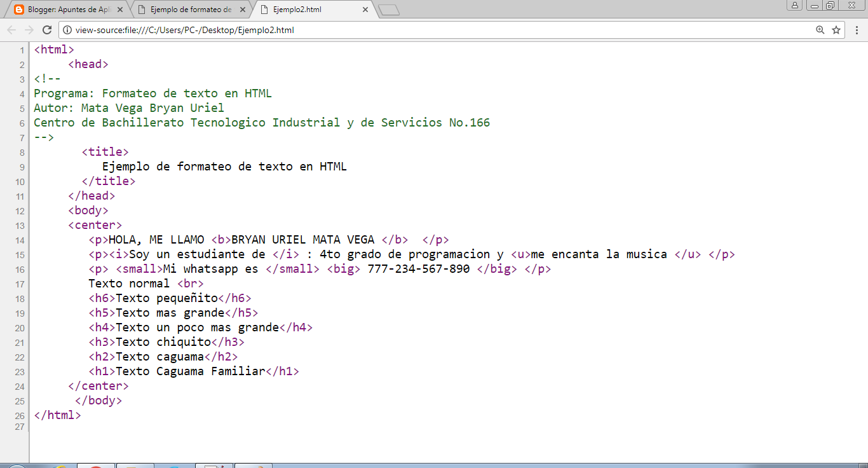The width and height of the screenshot is (868, 468).
Task: Open the zoom magnifier control in the address bar
Action: point(820,29)
